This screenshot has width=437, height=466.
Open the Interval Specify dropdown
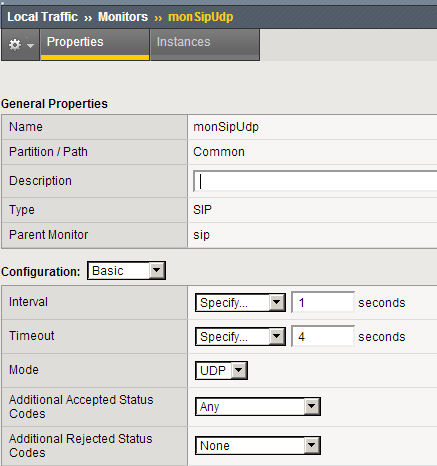tap(240, 303)
